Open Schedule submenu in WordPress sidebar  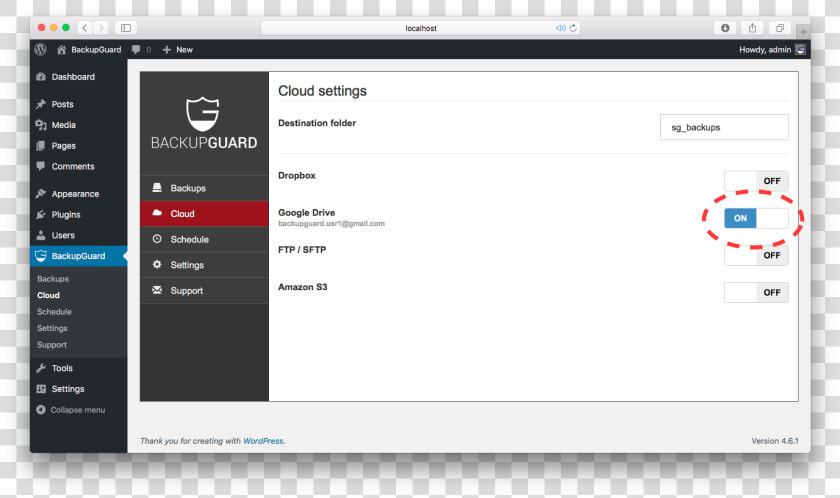[54, 312]
